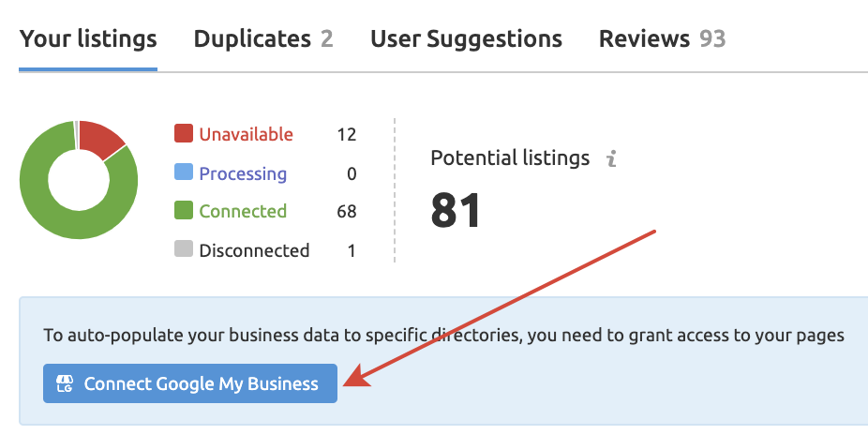Image resolution: width=868 pixels, height=435 pixels.
Task: Click the green Connected legend swatch
Action: (184, 211)
